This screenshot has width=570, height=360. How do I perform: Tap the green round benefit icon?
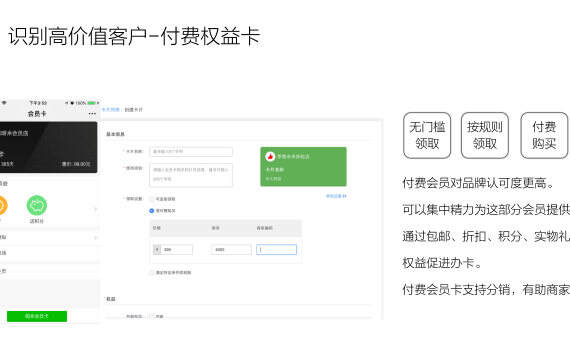pos(37,205)
